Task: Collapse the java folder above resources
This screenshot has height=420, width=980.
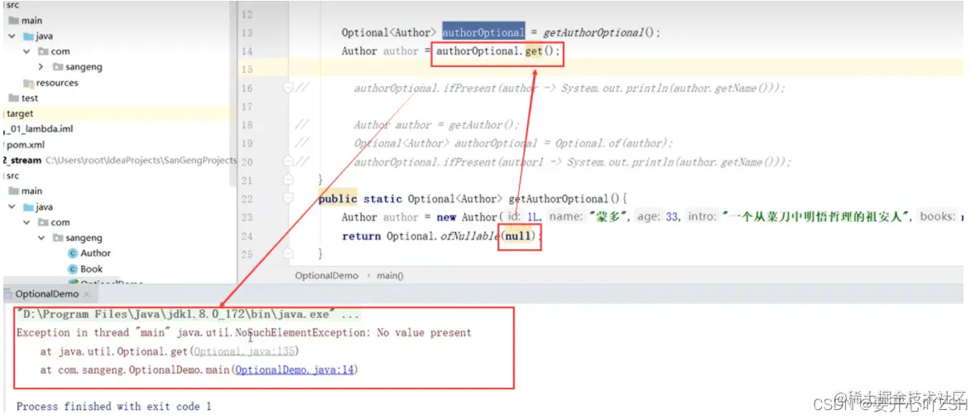Action: (x=12, y=36)
